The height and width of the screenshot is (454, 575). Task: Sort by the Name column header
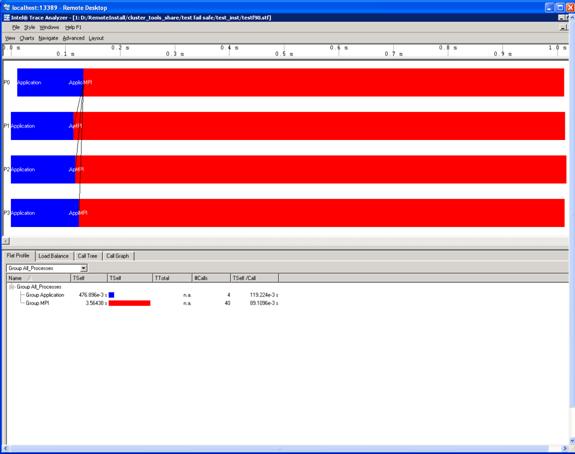[38, 278]
